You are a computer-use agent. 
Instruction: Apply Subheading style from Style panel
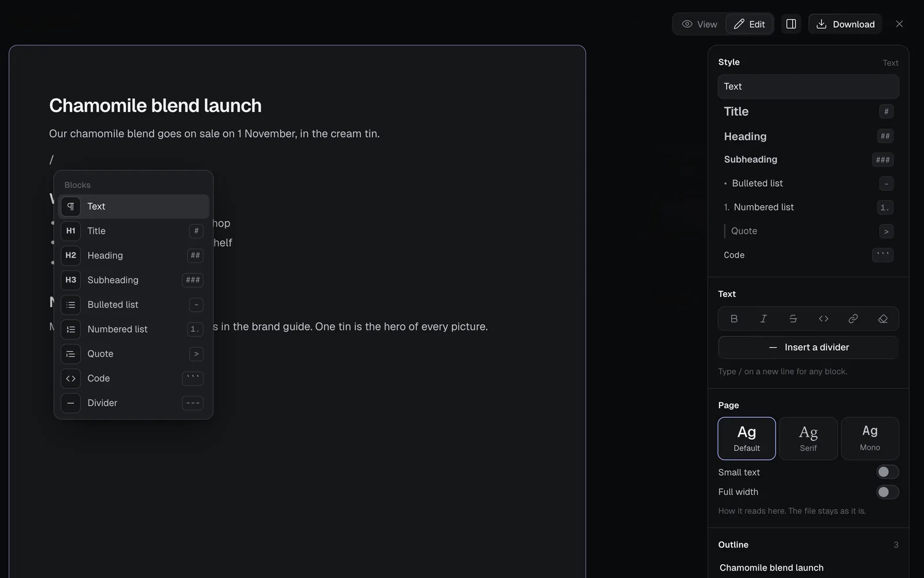pyautogui.click(x=808, y=160)
